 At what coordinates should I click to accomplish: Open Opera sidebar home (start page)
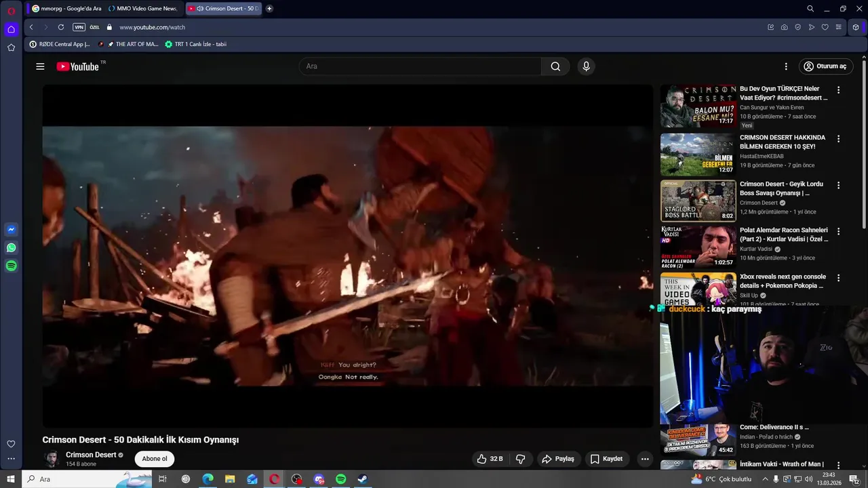[x=11, y=29]
